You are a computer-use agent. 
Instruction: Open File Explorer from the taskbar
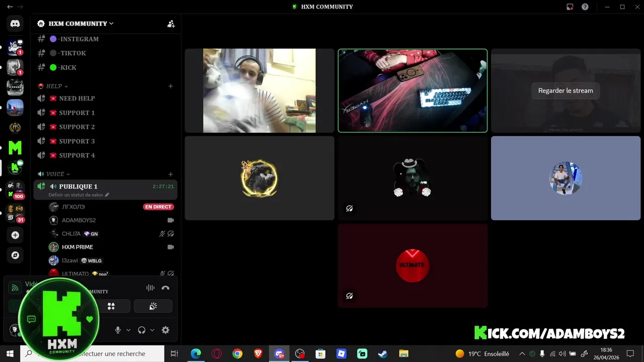tap(404, 353)
